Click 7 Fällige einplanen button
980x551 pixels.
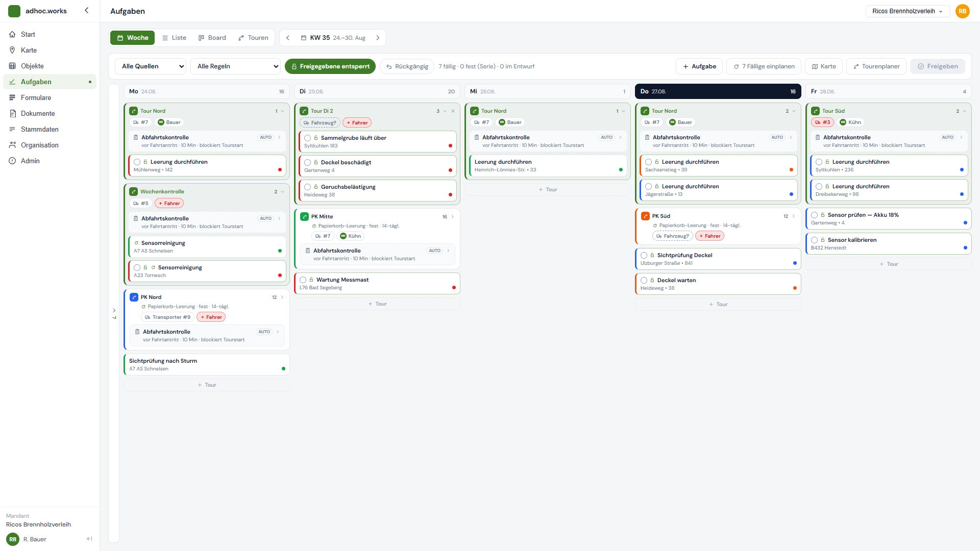point(764,66)
